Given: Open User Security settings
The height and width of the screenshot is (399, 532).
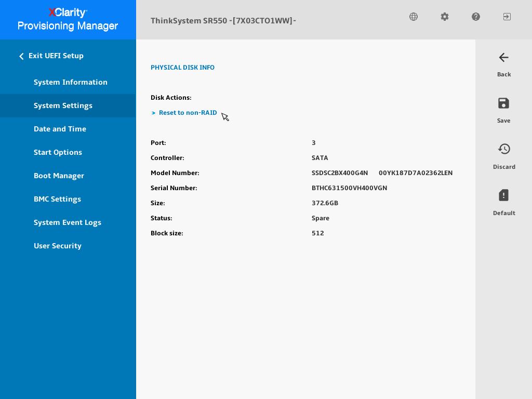Looking at the screenshot, I should tap(58, 246).
